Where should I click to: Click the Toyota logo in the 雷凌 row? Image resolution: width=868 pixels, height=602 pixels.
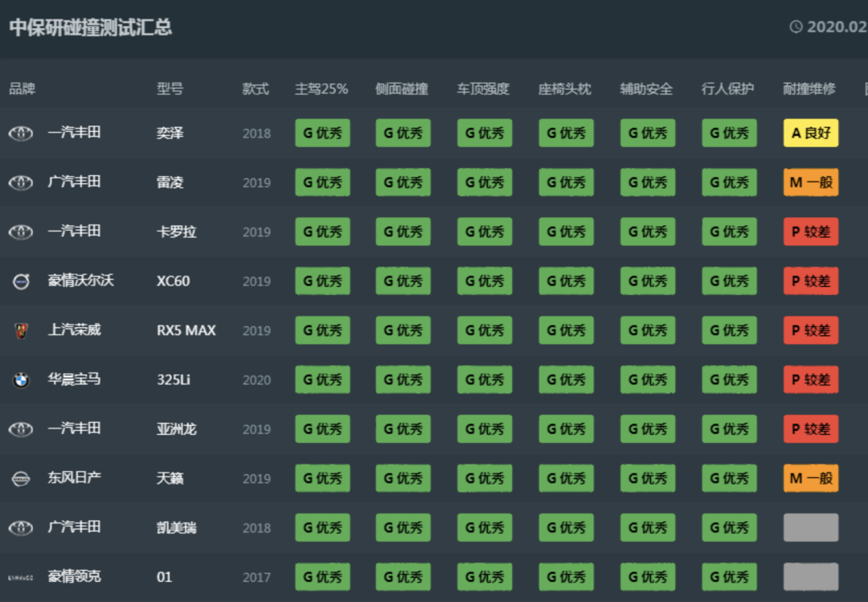pos(21,182)
